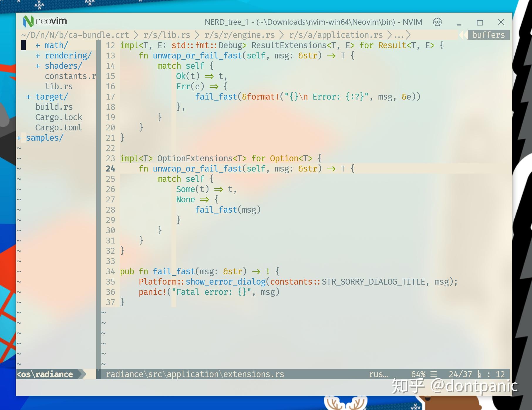Screen dimensions: 532x410
Task: Click the 64% scroll percentage indicator
Action: coord(418,374)
